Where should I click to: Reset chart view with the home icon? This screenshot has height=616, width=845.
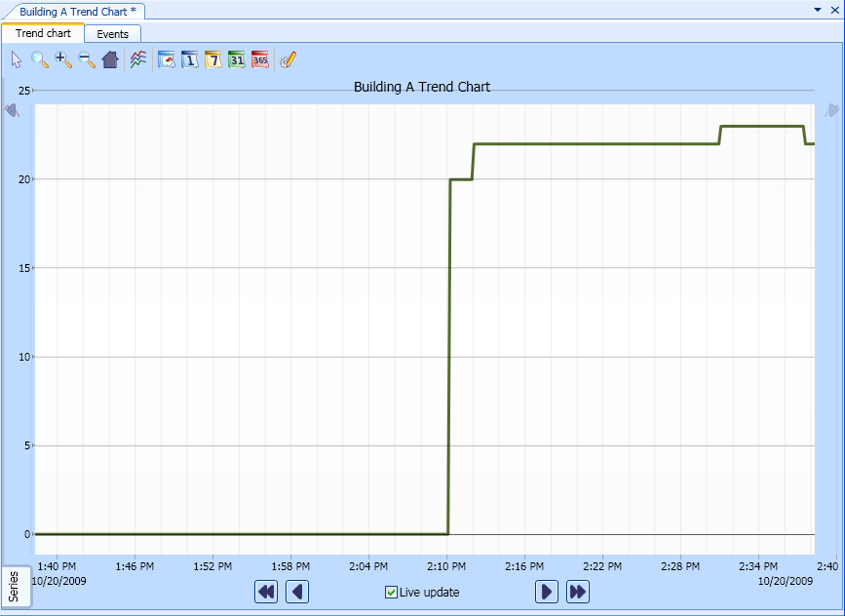pos(110,59)
